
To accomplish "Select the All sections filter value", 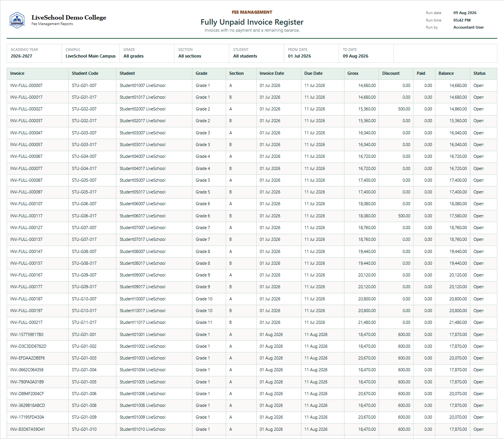I will 190,56.
